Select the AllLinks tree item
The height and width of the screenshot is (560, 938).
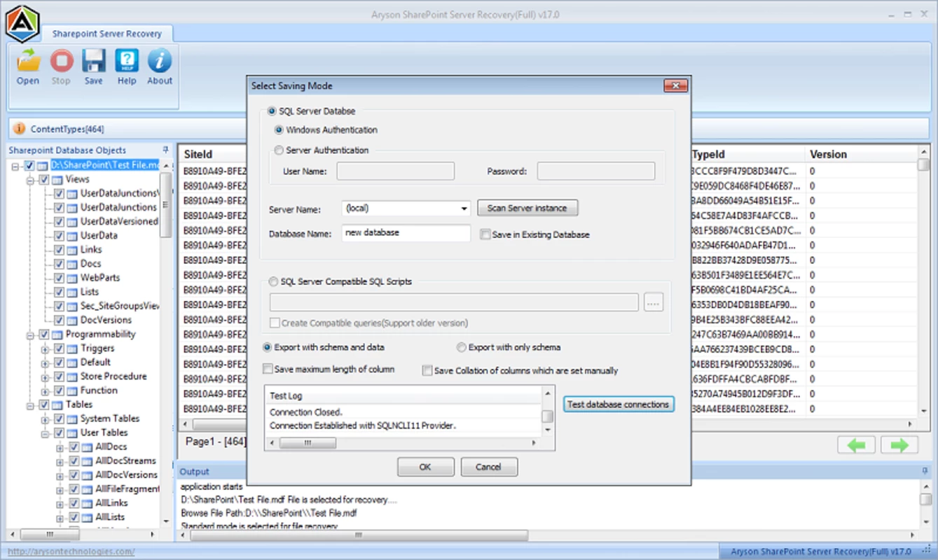111,503
